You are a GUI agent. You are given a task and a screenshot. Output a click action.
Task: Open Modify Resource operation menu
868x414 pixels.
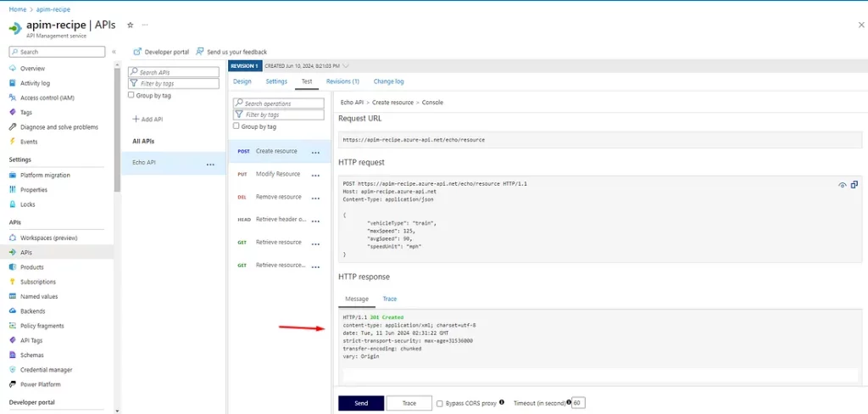315,176
